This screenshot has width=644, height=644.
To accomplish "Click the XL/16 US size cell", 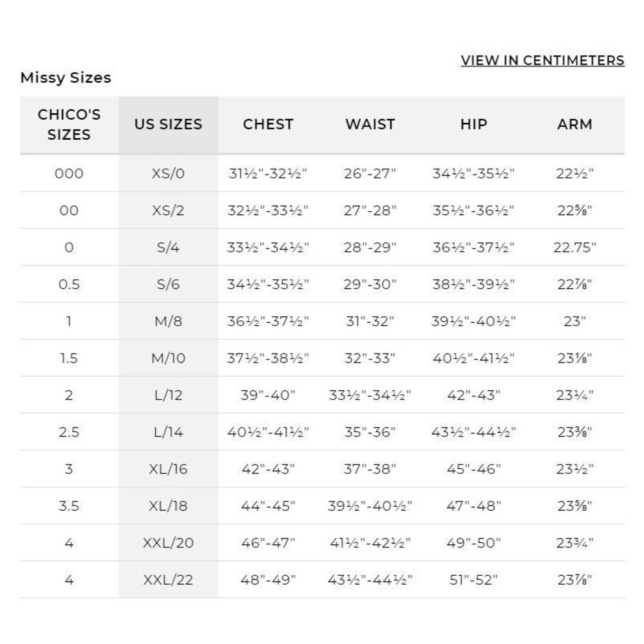I will click(x=168, y=469).
